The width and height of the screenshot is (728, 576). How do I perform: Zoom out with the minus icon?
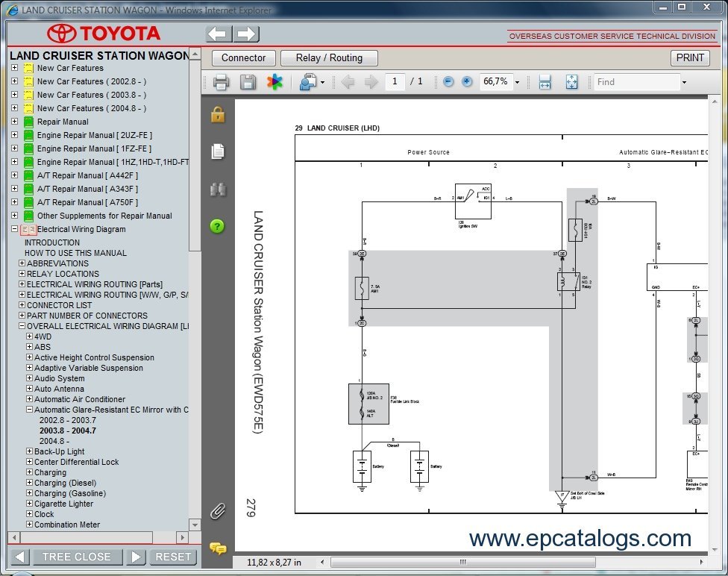[x=448, y=82]
